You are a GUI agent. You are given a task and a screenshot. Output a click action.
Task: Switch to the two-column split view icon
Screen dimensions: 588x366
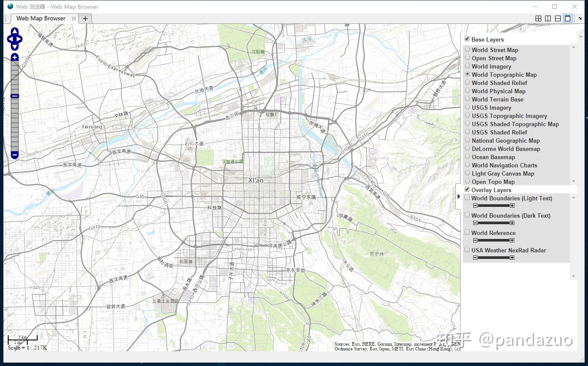pyautogui.click(x=549, y=18)
